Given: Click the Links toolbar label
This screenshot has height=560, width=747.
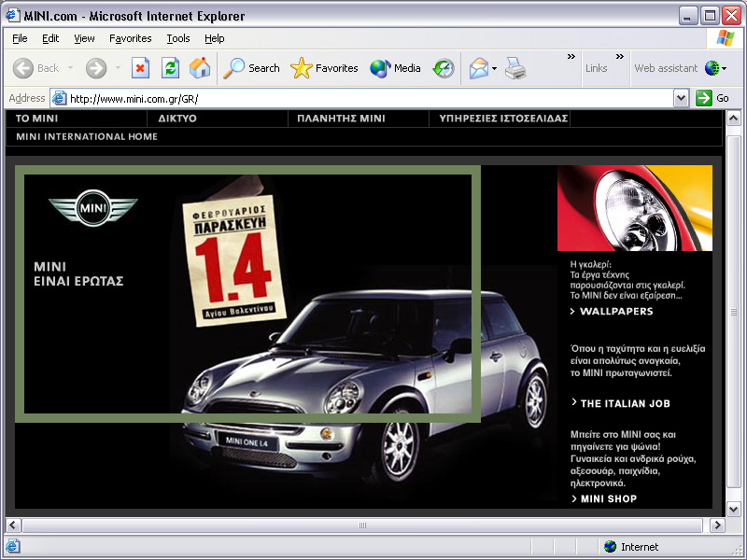Looking at the screenshot, I should point(596,68).
